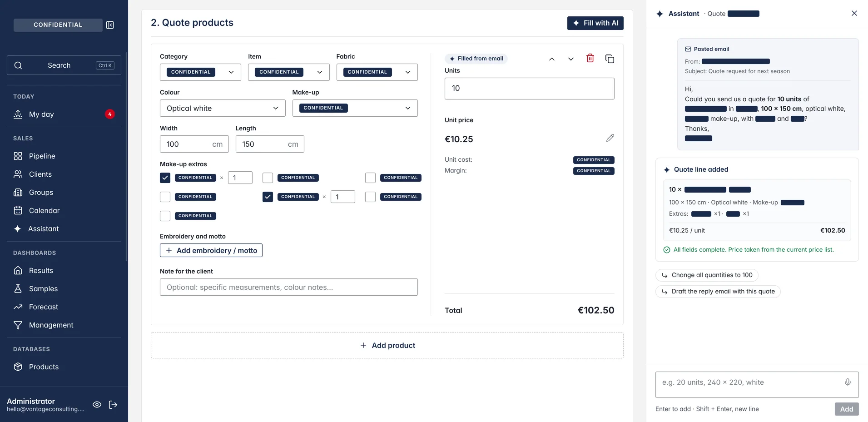Screen dimensions: 868x422
Task: Check the second-row left make-up extras checkbox
Action: click(165, 197)
